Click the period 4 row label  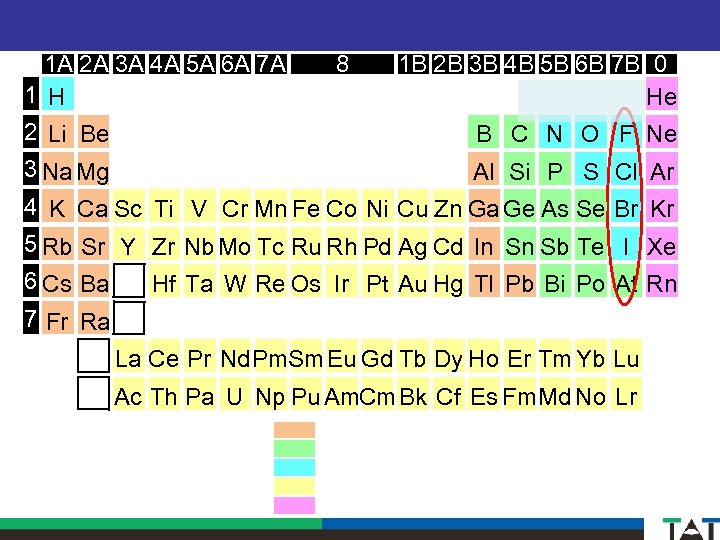31,206
